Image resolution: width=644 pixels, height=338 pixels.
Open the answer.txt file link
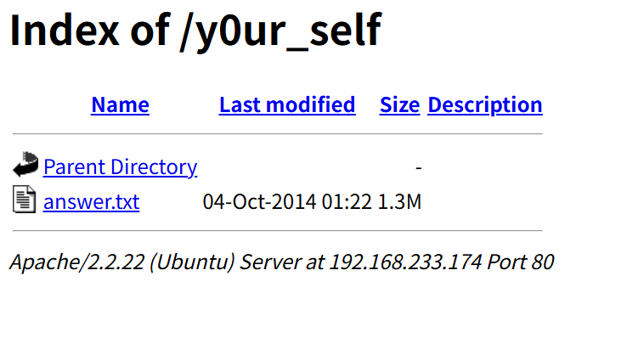coord(91,201)
